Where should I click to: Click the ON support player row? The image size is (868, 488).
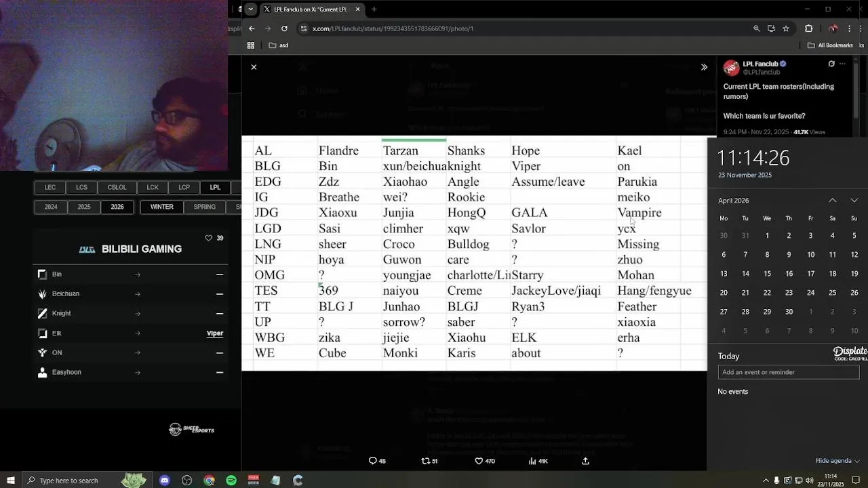click(130, 352)
